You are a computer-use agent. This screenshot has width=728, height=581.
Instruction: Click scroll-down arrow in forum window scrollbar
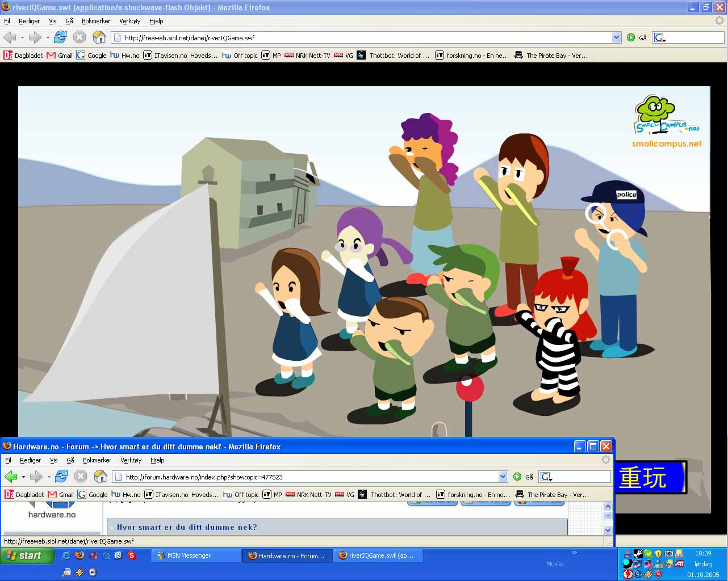coord(608,530)
